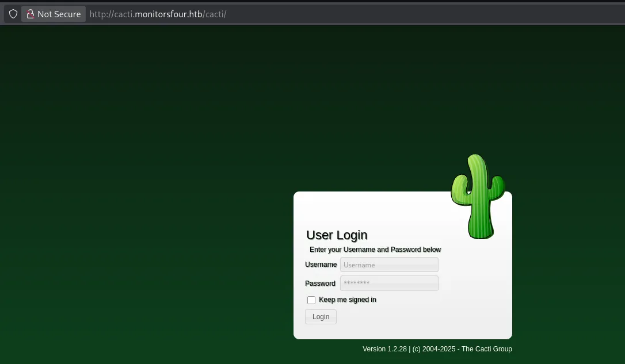Select the cacti.monitorsfour.htb URL text
The image size is (625, 364).
[158, 14]
